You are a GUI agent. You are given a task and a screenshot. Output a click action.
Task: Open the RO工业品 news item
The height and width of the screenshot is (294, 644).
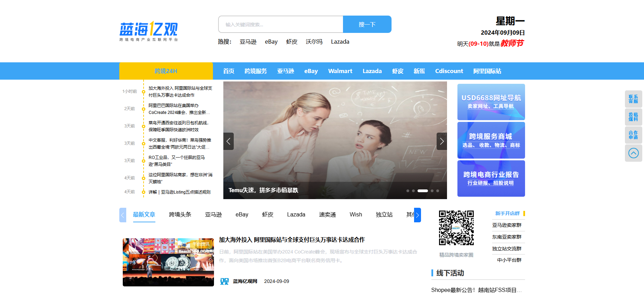point(177,161)
